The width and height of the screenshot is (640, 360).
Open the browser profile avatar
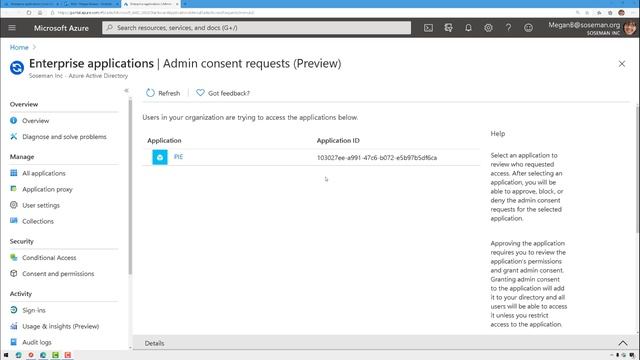coord(621,13)
